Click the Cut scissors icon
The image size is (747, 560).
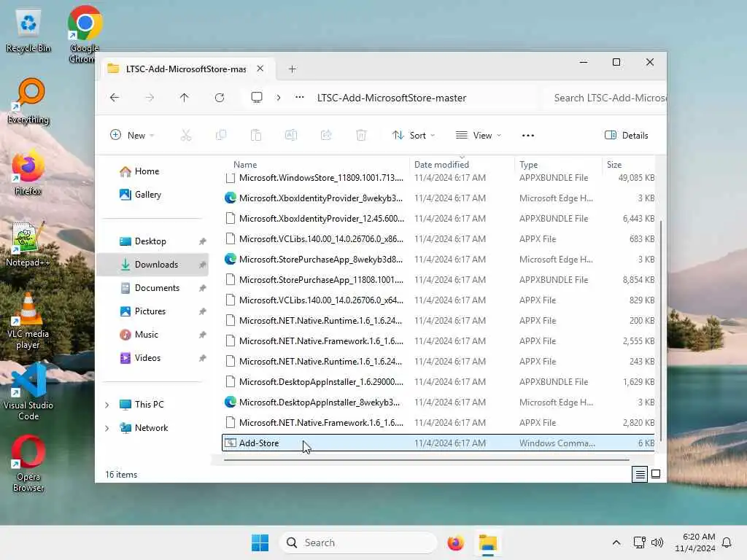[186, 135]
